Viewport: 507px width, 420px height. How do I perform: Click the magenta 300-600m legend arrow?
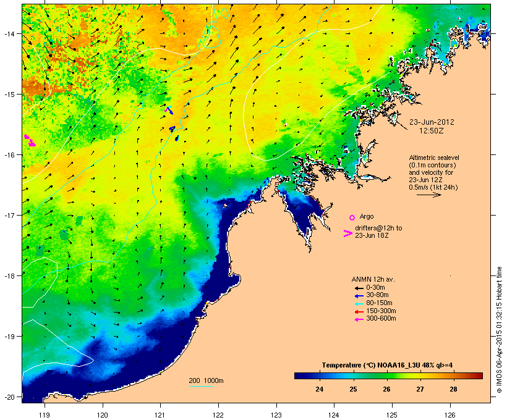359,319
